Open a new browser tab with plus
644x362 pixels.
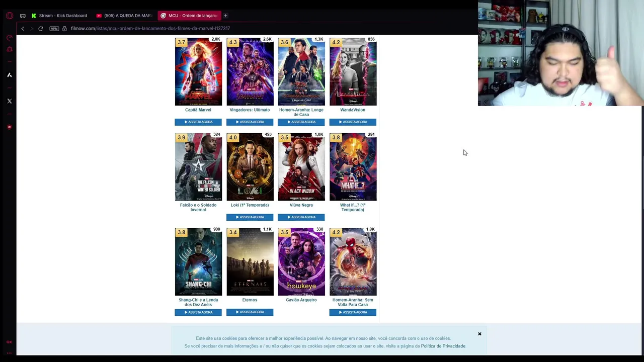(x=225, y=16)
